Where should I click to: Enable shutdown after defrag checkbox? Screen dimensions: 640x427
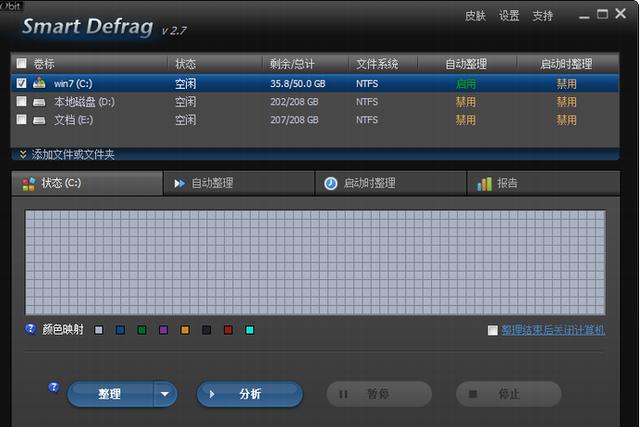tap(493, 330)
